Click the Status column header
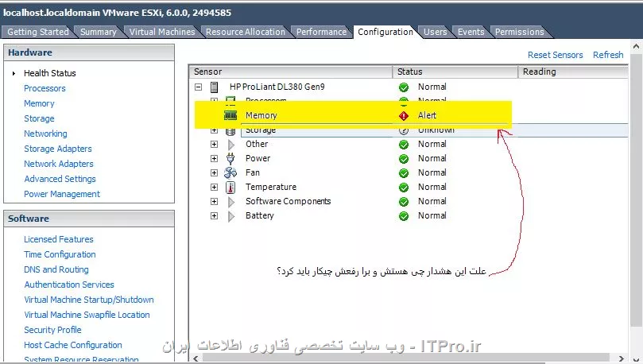This screenshot has width=643, height=364. [x=455, y=72]
